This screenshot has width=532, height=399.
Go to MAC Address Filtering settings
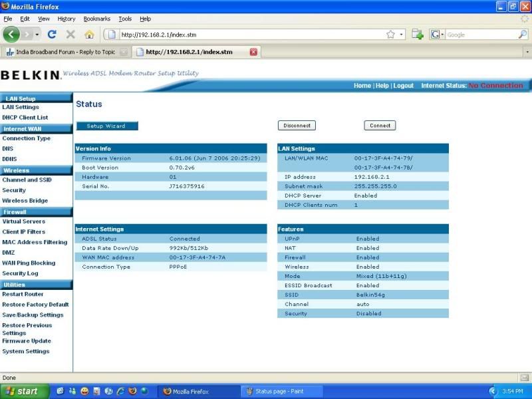(35, 242)
